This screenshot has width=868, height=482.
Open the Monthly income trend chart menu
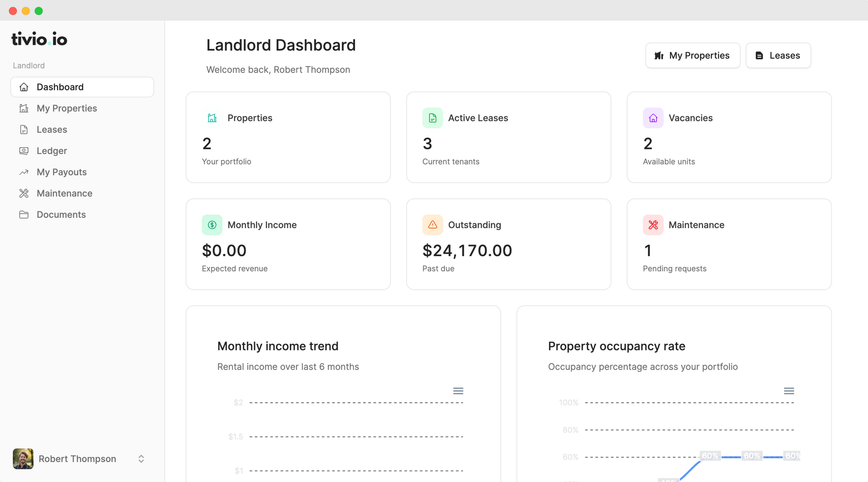tap(458, 391)
